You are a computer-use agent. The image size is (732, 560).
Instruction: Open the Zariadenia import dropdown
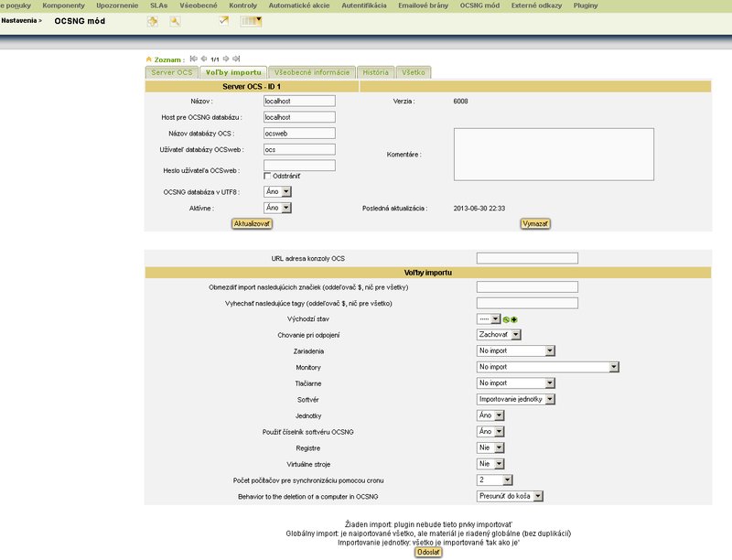(x=516, y=351)
